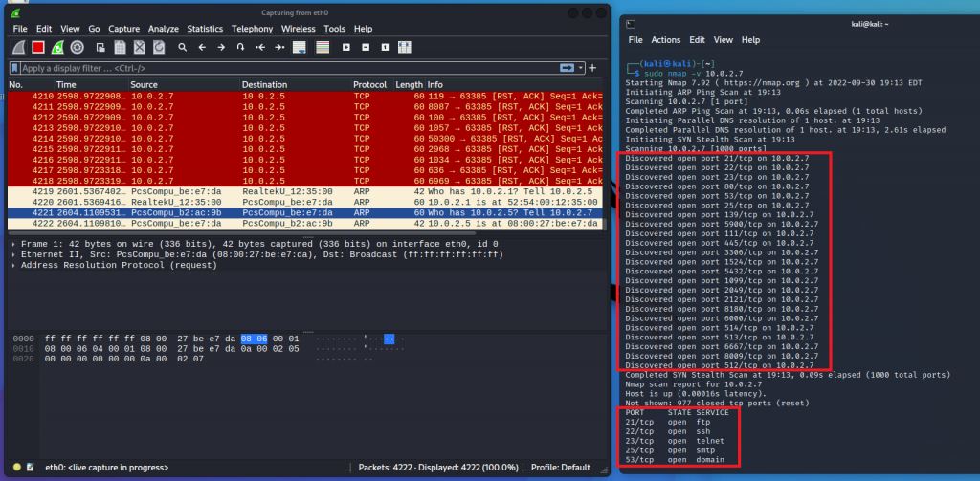The image size is (980, 481).
Task: Open the terminal window's View menu
Action: click(x=724, y=40)
